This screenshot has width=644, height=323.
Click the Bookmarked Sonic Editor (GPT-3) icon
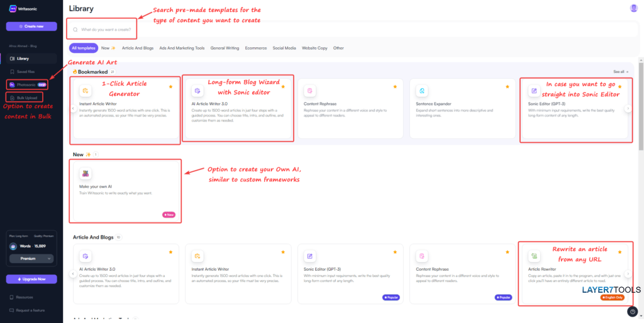pyautogui.click(x=534, y=91)
